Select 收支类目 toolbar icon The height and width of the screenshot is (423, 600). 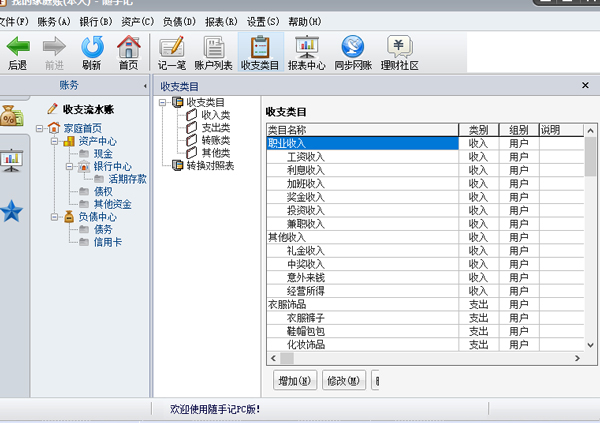[260, 47]
